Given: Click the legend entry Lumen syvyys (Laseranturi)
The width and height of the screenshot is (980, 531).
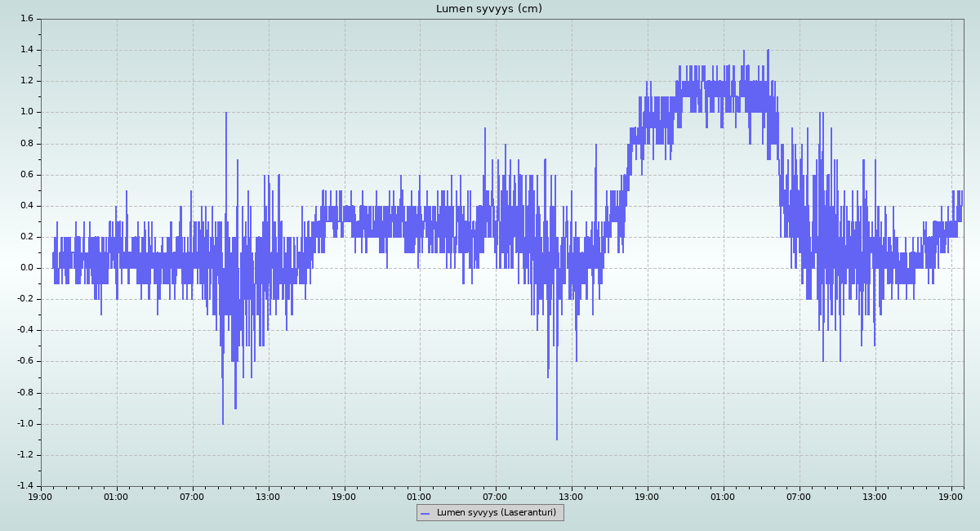Looking at the screenshot, I should point(496,513).
